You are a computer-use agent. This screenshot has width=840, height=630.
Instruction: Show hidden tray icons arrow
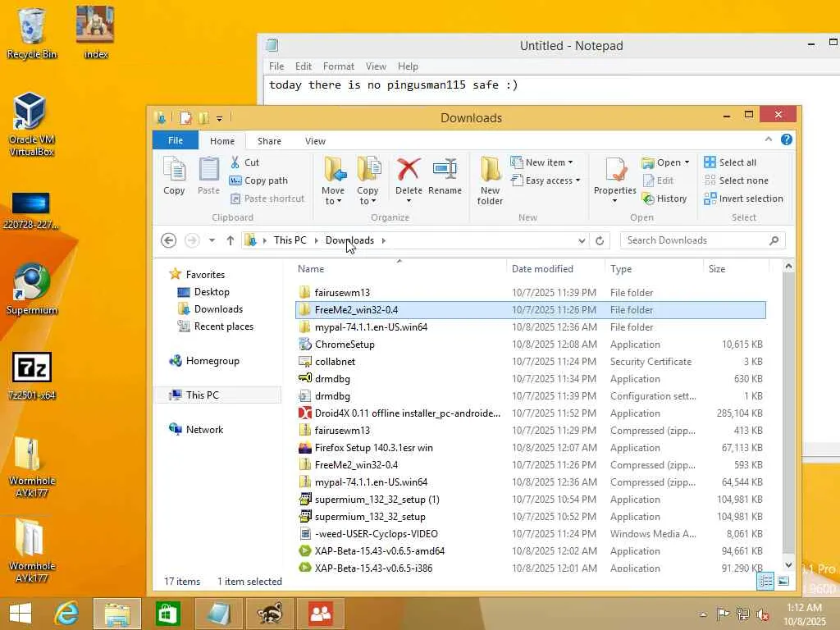click(703, 614)
